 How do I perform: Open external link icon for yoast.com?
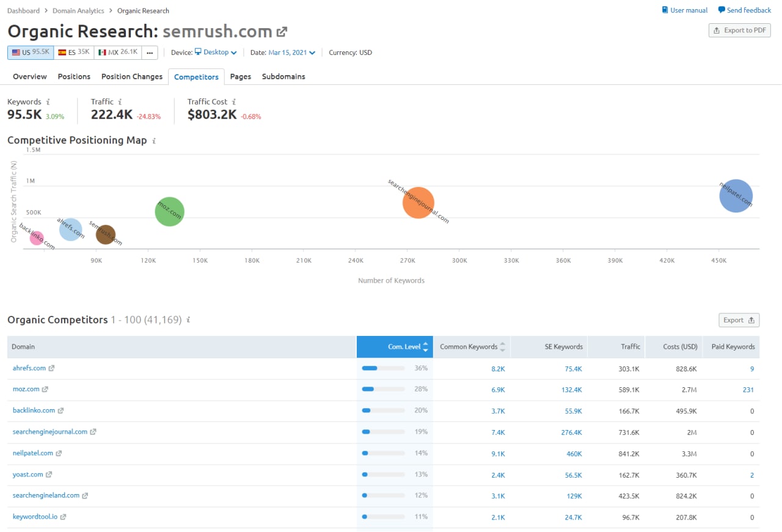coord(49,475)
